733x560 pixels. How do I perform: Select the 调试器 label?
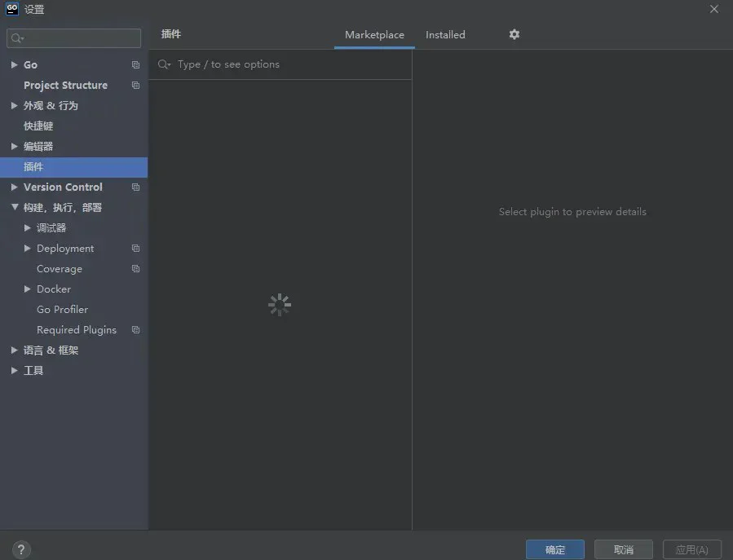coord(51,227)
